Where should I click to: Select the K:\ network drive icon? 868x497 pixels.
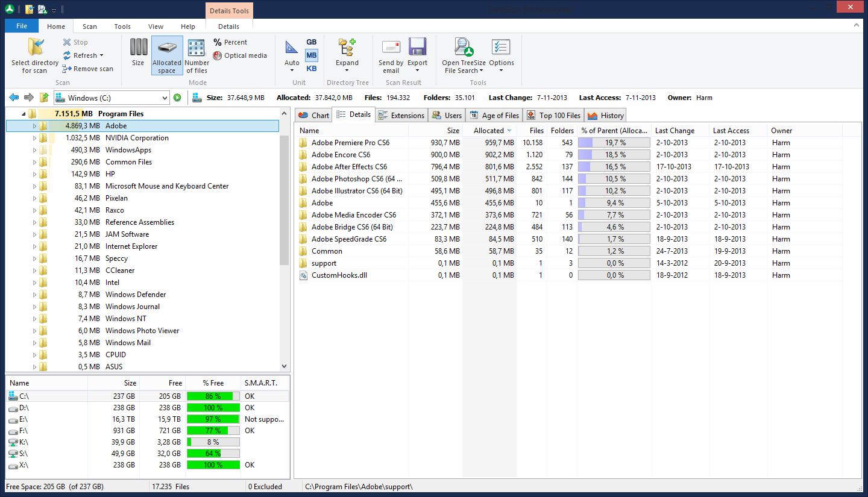(13, 442)
